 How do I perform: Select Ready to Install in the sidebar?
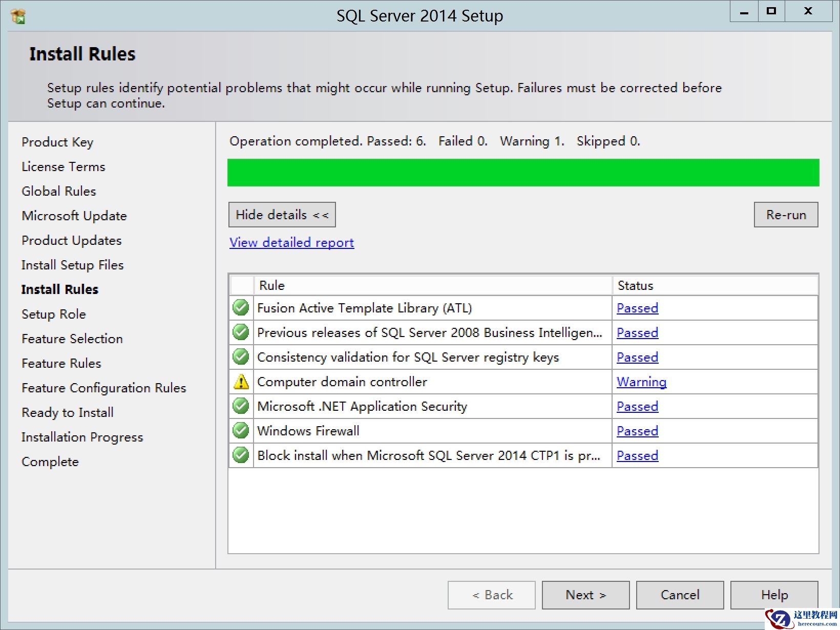pos(67,412)
